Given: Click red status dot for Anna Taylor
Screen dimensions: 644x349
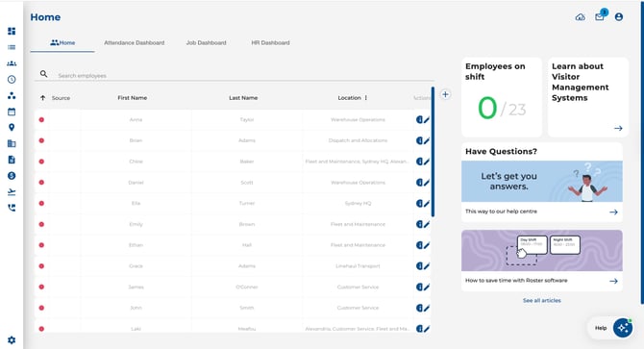Looking at the screenshot, I should [x=41, y=120].
